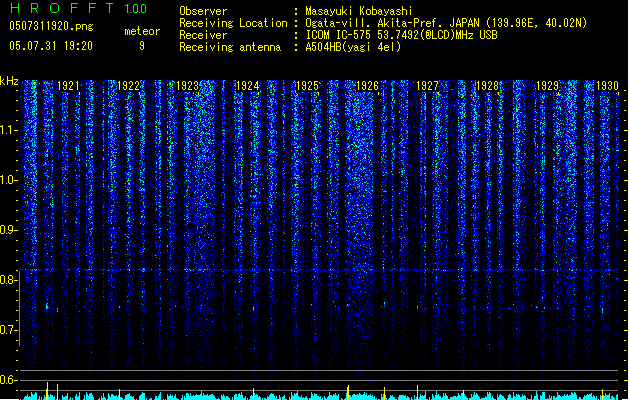Click the 0.9 frequency axis label
Image resolution: width=629 pixels, height=400 pixels.
coord(9,230)
